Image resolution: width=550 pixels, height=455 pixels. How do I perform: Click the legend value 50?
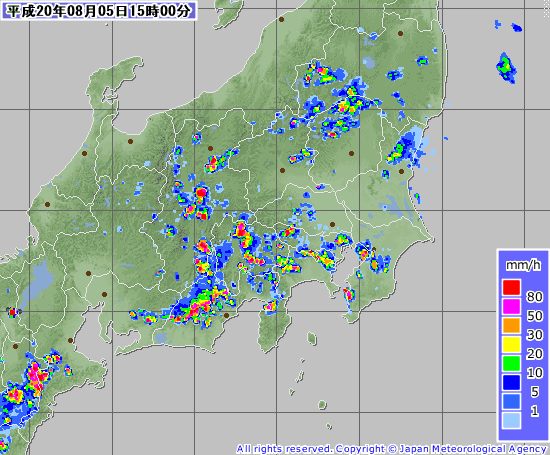tap(534, 316)
